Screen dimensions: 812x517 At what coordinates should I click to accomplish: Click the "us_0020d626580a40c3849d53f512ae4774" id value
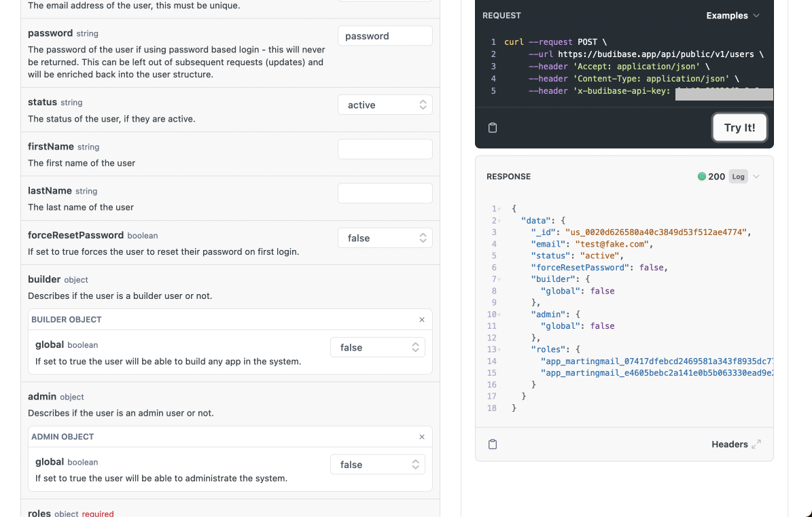pos(656,232)
